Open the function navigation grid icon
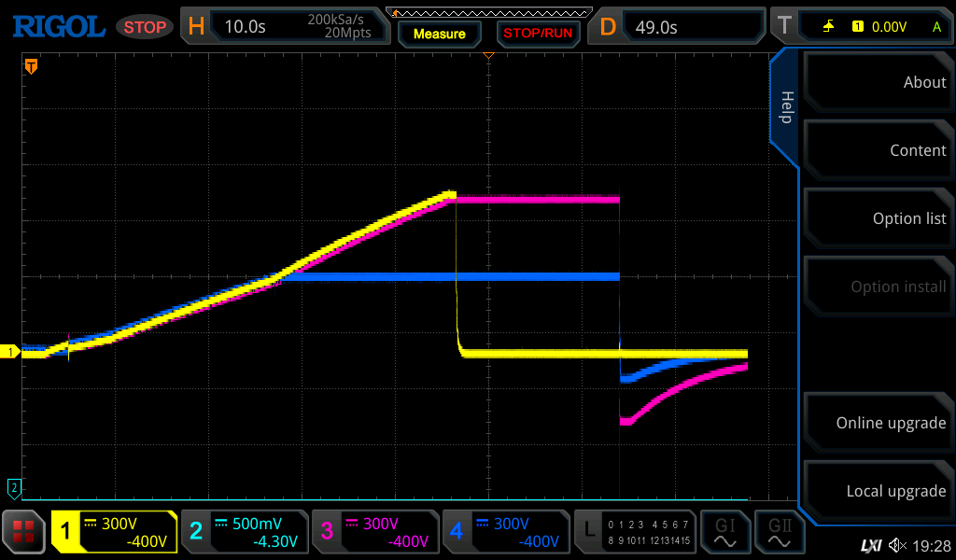956x560 pixels. 24,532
